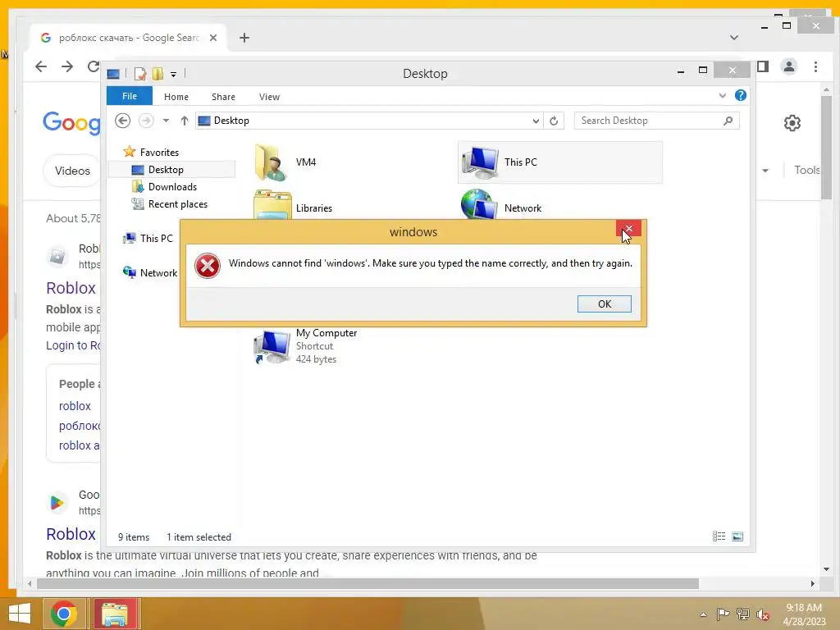The width and height of the screenshot is (840, 630).
Task: Open the File tab in Explorer ribbon
Action: (130, 96)
